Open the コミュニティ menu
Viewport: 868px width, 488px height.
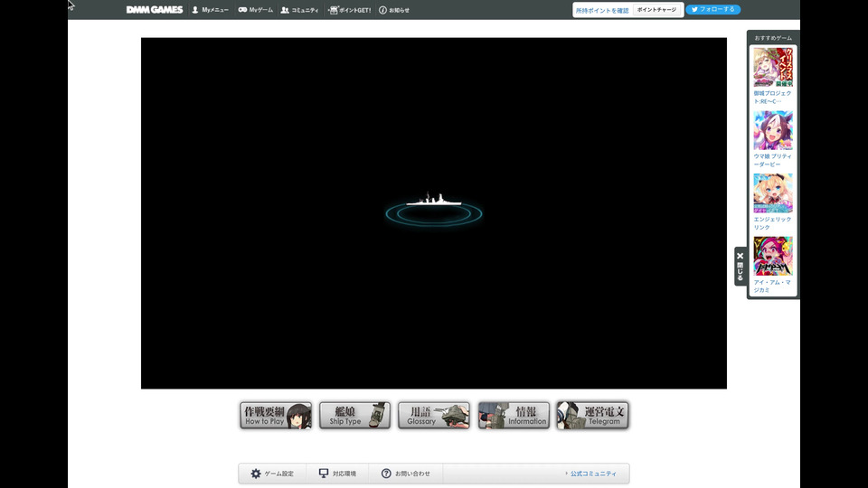[299, 10]
